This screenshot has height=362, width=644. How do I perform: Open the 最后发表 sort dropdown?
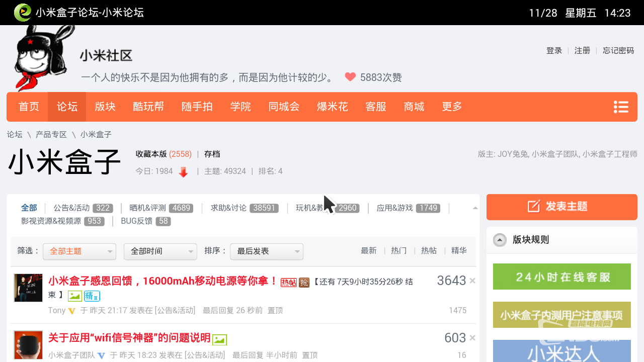(x=267, y=251)
